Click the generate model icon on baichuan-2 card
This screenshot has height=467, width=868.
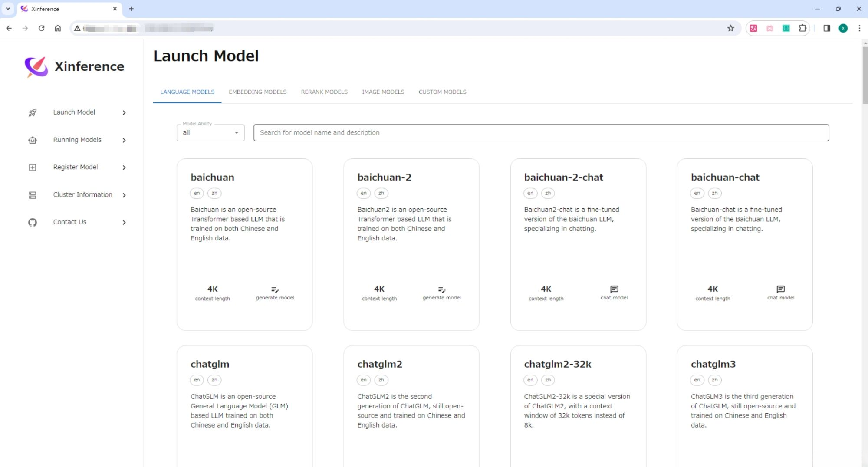(441, 289)
